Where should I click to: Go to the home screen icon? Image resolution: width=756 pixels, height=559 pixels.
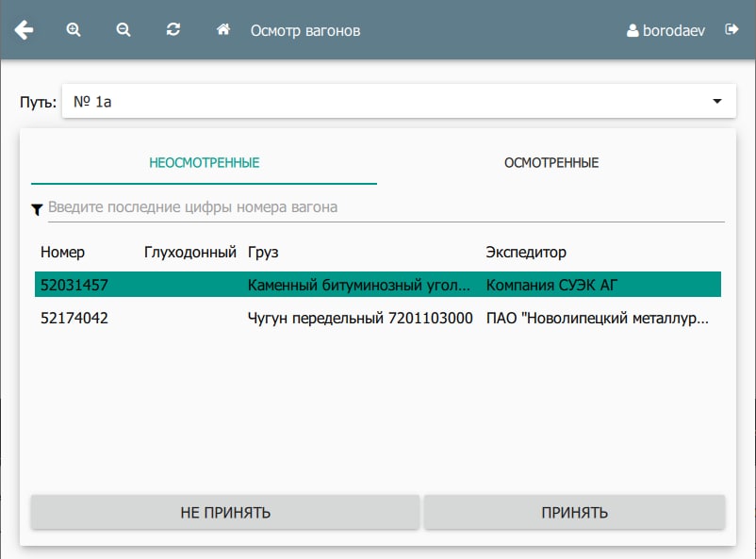pyautogui.click(x=222, y=29)
